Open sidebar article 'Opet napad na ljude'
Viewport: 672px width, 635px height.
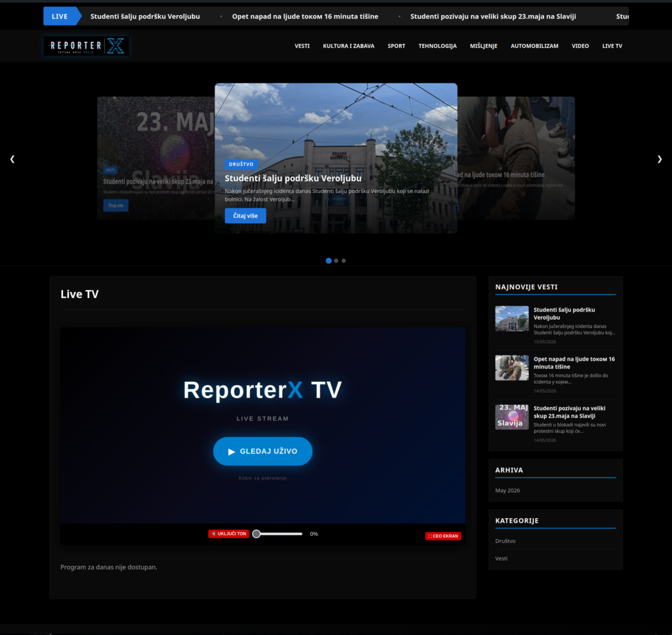(x=574, y=363)
